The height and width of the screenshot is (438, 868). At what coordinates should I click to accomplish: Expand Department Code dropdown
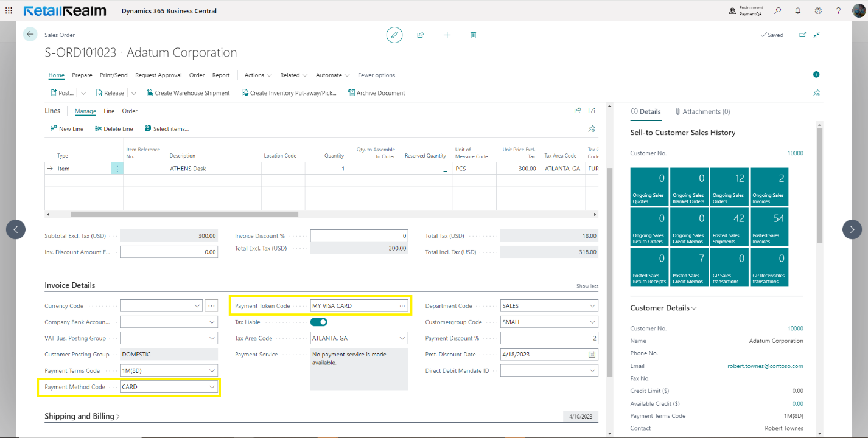pos(593,306)
